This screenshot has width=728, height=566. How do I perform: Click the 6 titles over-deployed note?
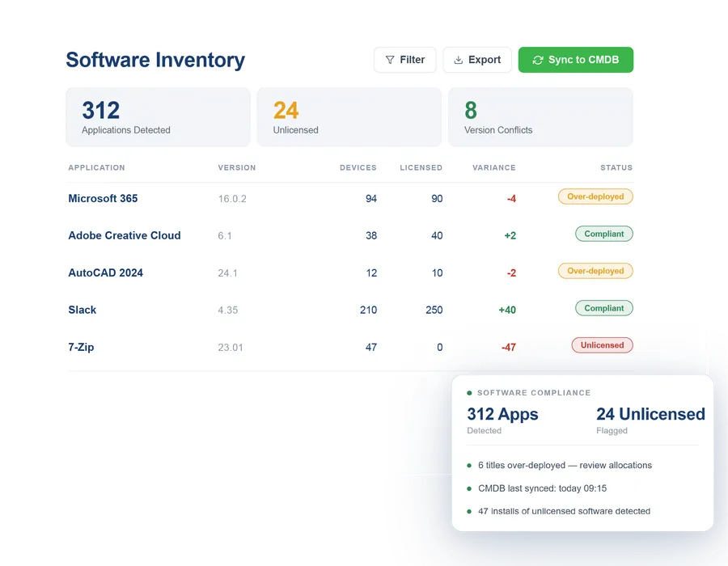tap(565, 465)
